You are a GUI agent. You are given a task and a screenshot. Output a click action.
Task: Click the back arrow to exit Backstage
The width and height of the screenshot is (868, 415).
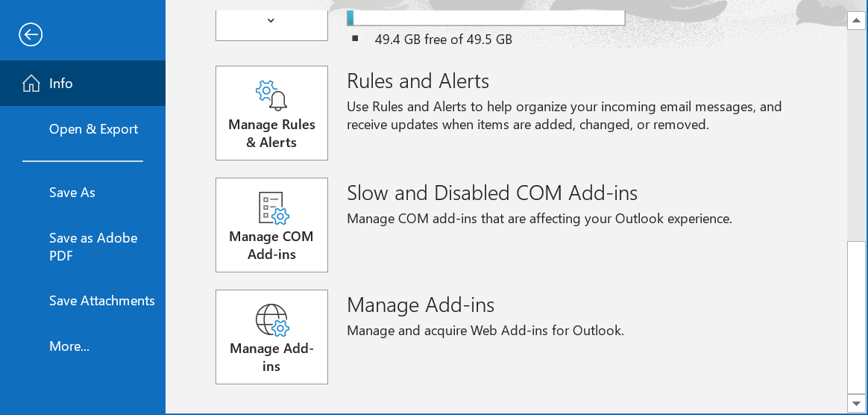(x=31, y=34)
